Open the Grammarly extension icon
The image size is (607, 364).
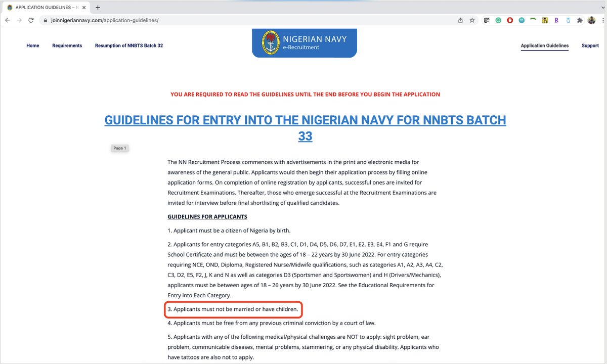click(x=498, y=20)
